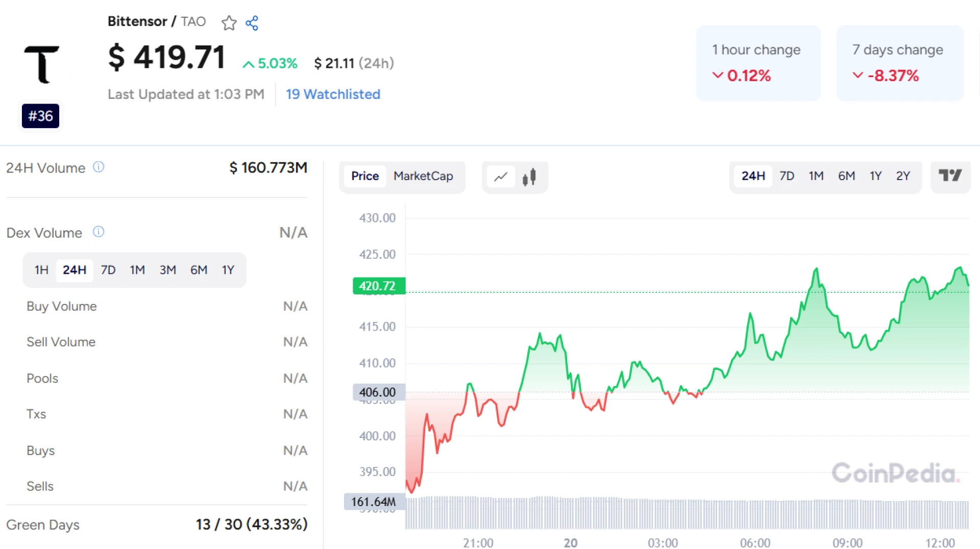Toggle chart to MarketCap view

click(423, 176)
